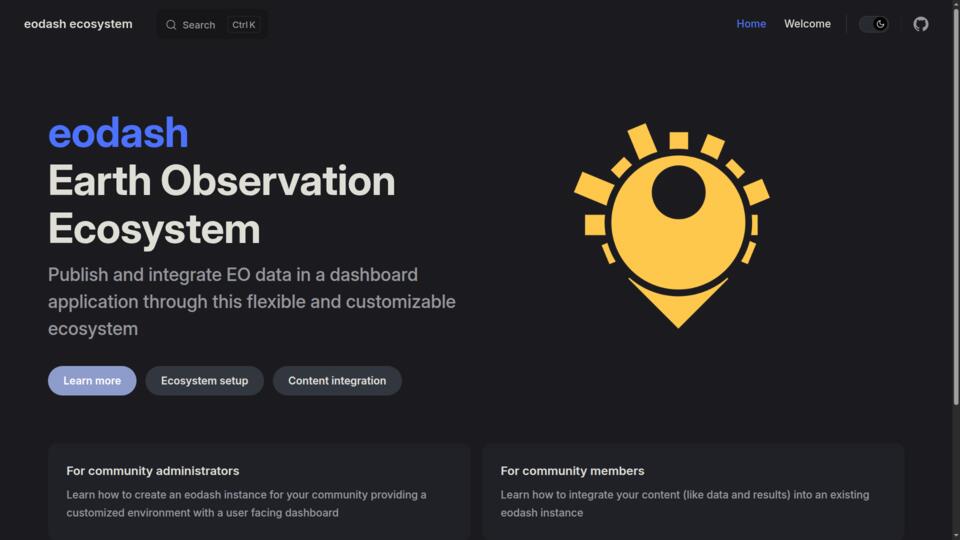Open the Ecosystem setup button

(x=204, y=380)
